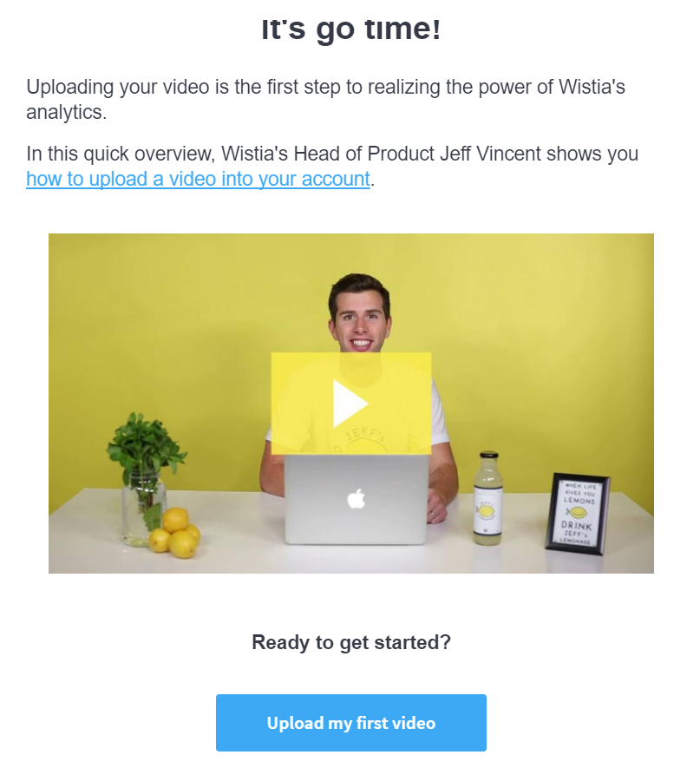Play the video with the yellow play button
Screen dimensions: 700x781
coord(351,403)
